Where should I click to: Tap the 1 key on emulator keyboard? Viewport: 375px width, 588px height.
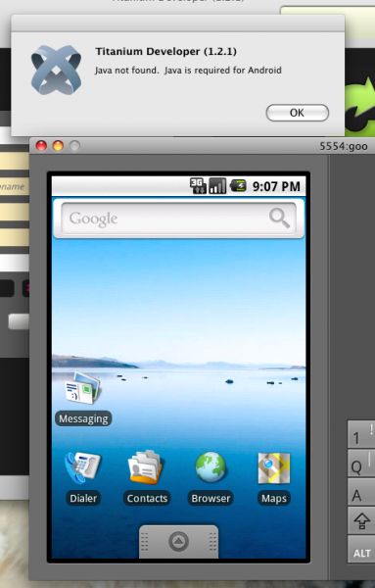pos(361,434)
